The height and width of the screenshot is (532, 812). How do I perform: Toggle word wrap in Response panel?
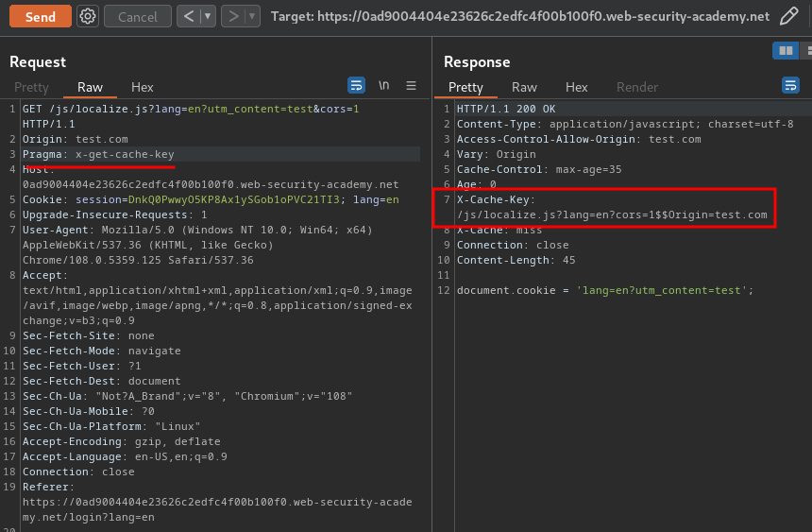click(790, 86)
